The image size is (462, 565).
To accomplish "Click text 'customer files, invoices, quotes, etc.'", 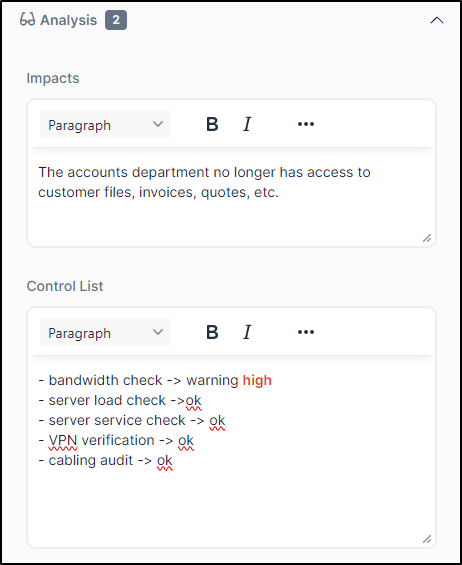I will [x=159, y=192].
